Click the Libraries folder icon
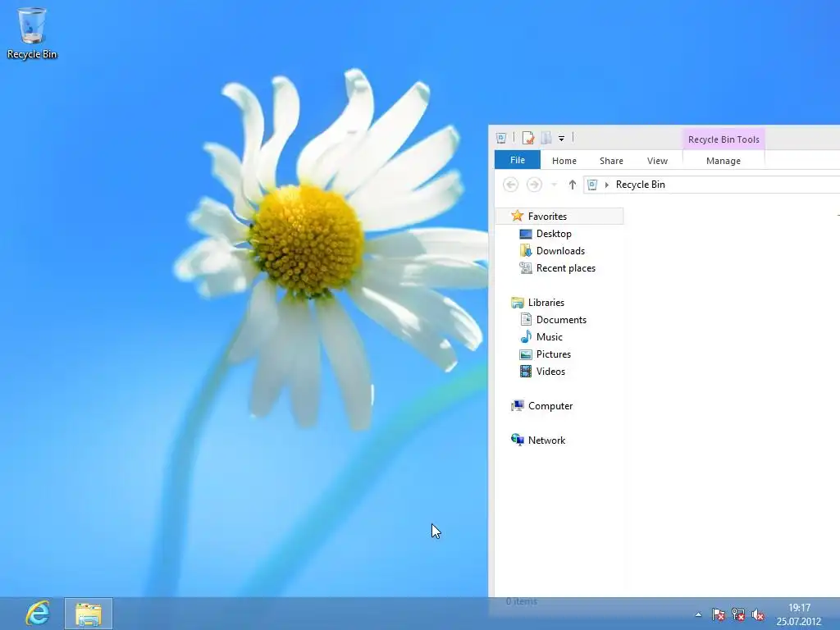Image resolution: width=840 pixels, height=630 pixels. (517, 303)
